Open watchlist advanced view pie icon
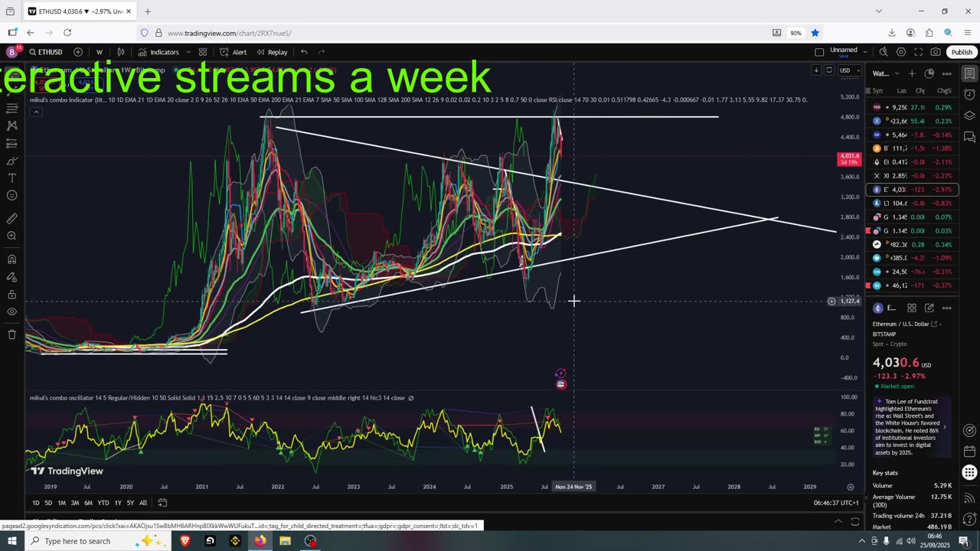 coord(929,73)
